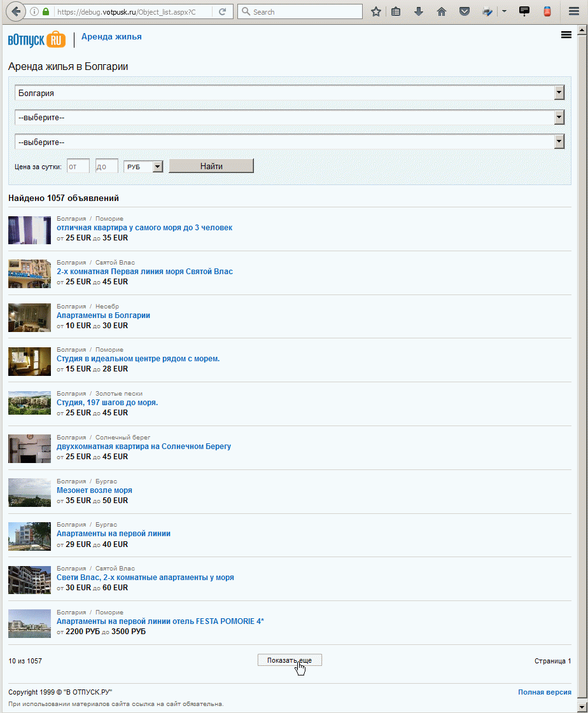Click thumbnail of '2-х комнатная Первая линия' listing
The height and width of the screenshot is (713, 588).
click(29, 273)
